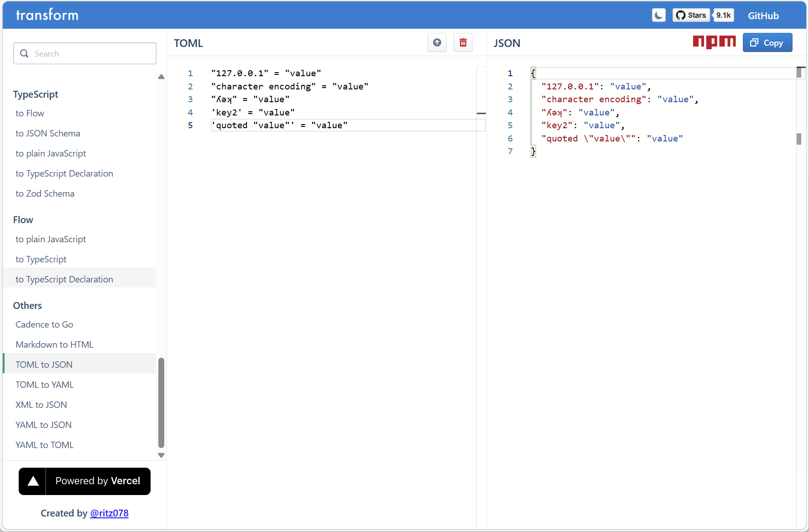
Task: Collapse the JSON object at opening brace
Action: tap(533, 73)
